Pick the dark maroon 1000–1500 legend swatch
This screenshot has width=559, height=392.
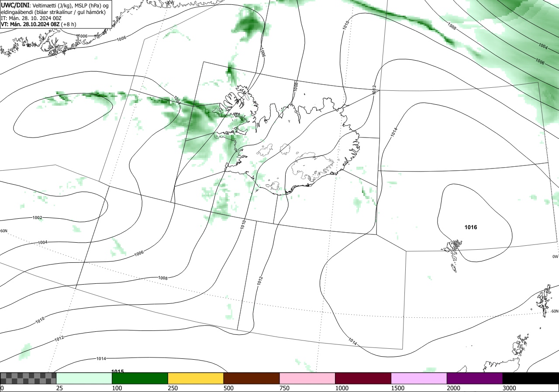[x=363, y=378]
